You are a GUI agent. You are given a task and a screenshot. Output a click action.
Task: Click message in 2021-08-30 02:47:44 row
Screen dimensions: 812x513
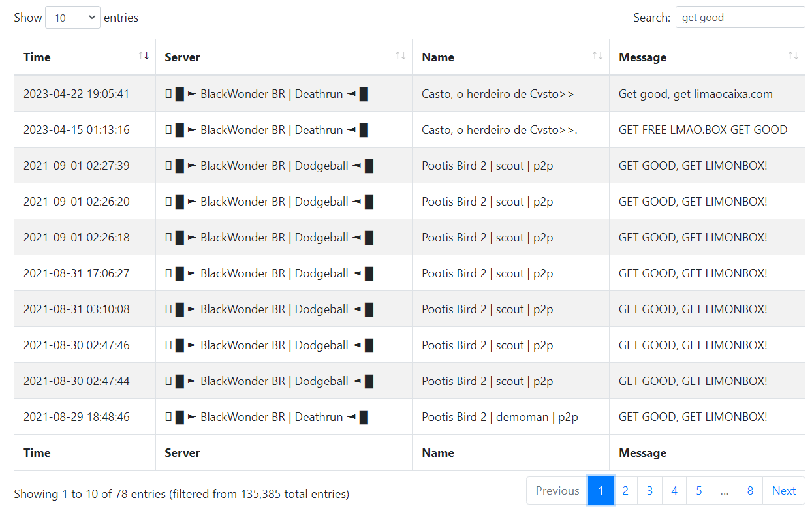click(x=693, y=381)
